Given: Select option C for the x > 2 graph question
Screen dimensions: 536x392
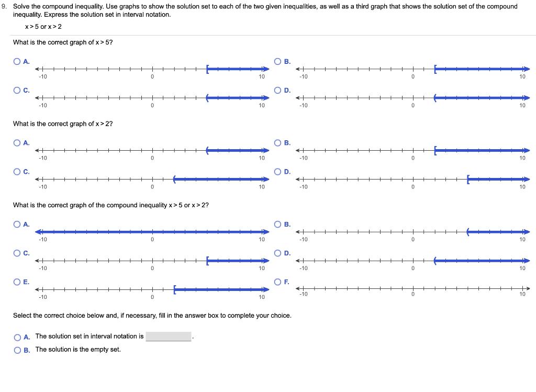Looking at the screenshot, I should point(16,171).
